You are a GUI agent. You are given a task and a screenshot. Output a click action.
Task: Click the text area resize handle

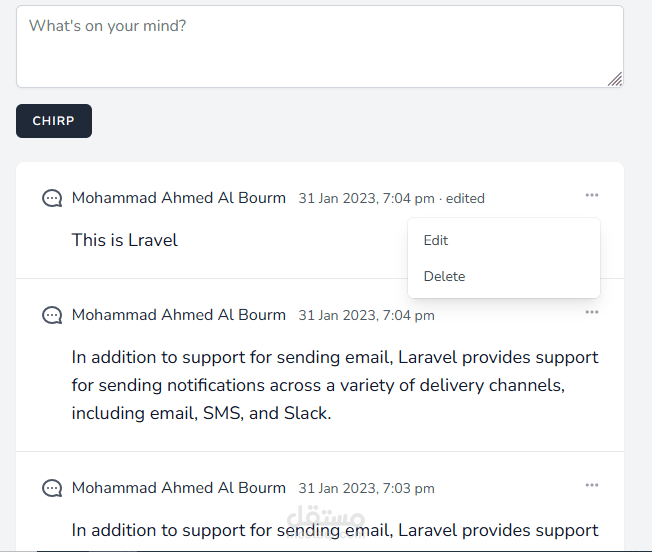(615, 79)
